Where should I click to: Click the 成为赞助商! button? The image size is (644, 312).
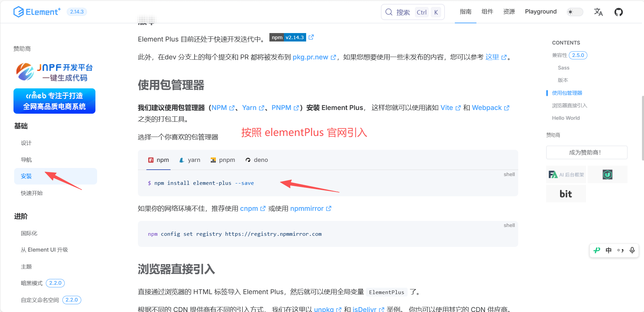coord(587,152)
